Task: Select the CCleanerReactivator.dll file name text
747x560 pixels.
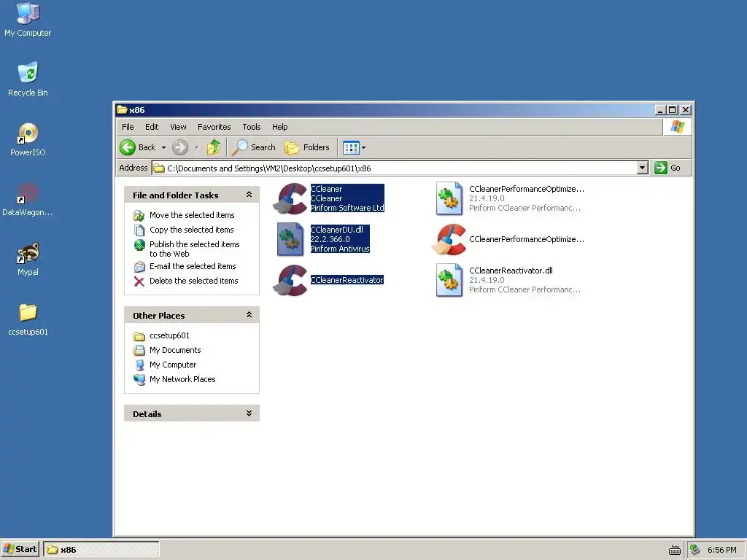Action: 511,271
